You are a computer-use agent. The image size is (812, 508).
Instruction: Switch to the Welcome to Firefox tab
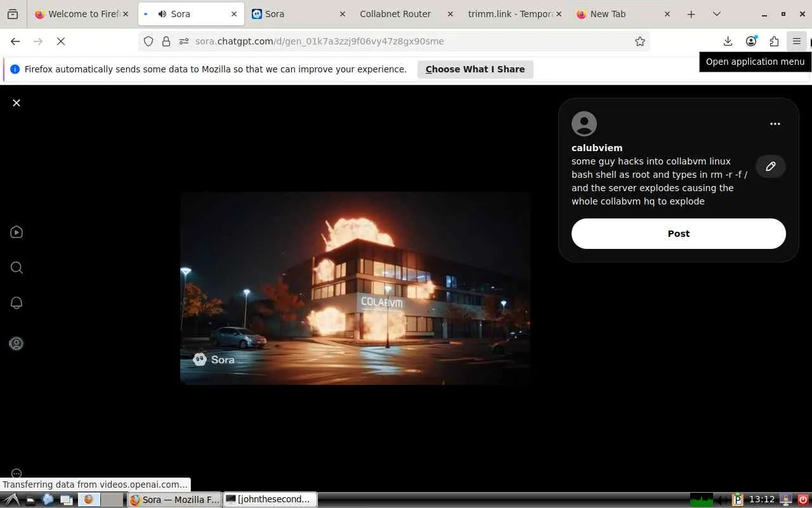[81, 14]
